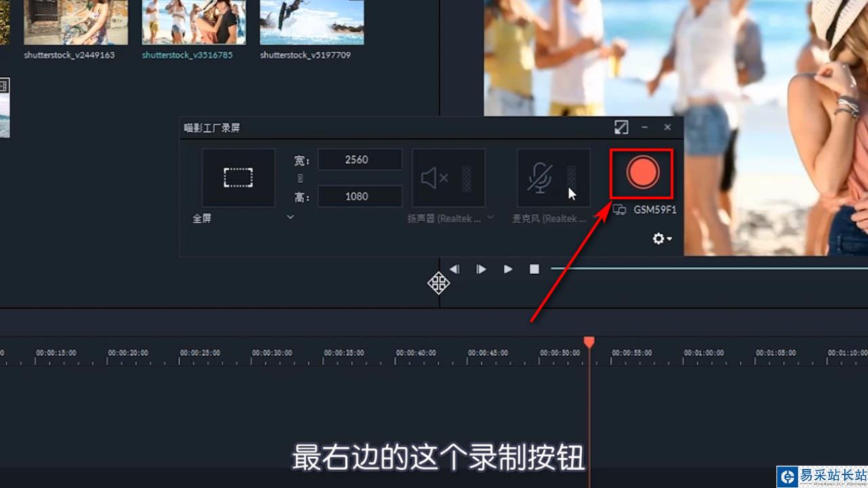This screenshot has width=868, height=488.
Task: Open the recorder settings gear menu
Action: tap(661, 239)
